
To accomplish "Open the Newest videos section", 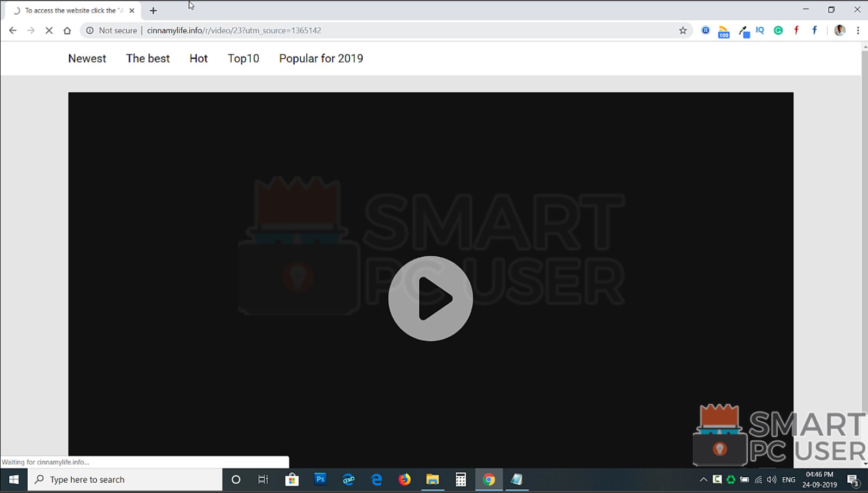I will (x=87, y=58).
